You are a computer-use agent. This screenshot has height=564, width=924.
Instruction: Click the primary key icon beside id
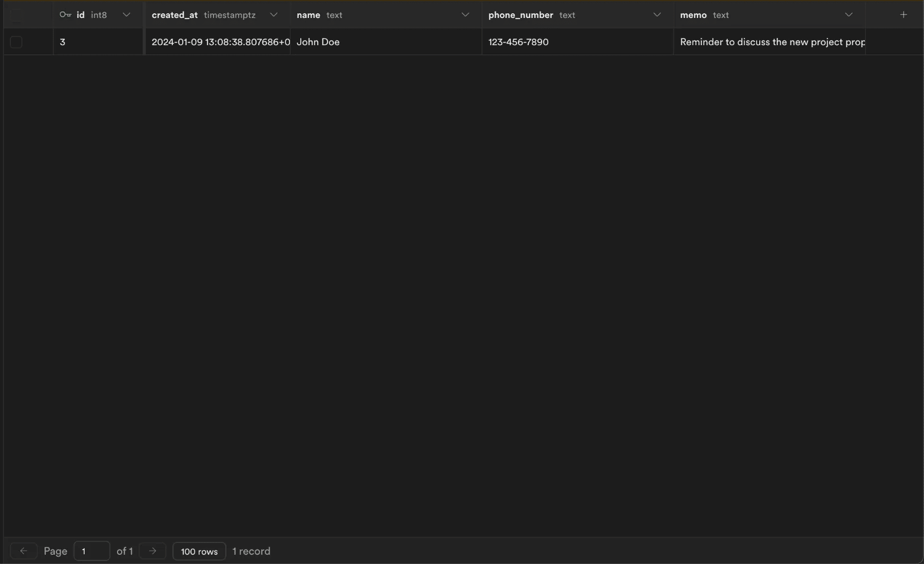[65, 15]
